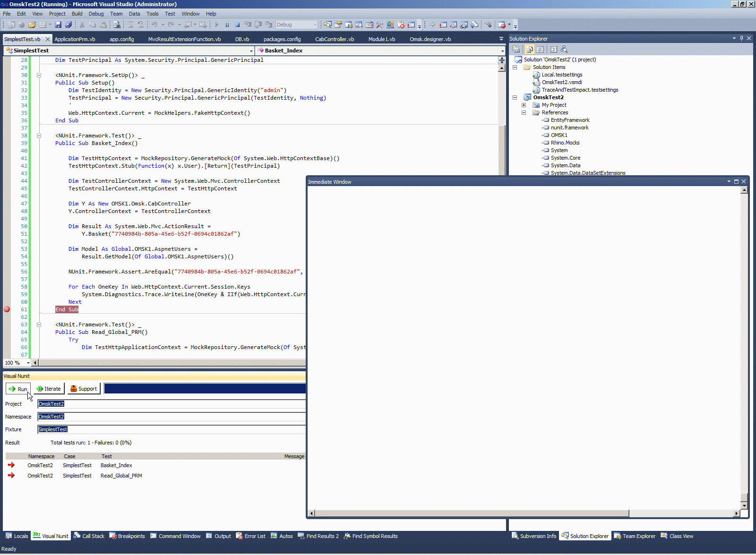This screenshot has width=756, height=555.
Task: Open the Solution Explorer toolbar icon with magnifier
Action: 327,25
